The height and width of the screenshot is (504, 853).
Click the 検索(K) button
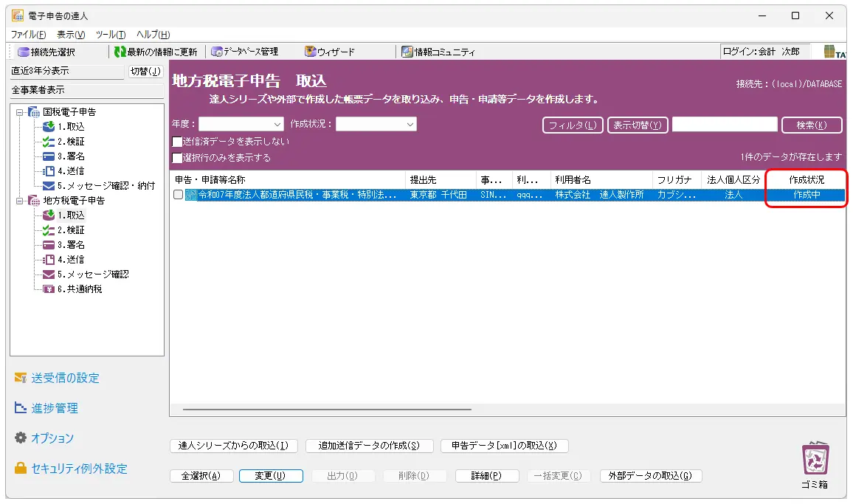pos(811,125)
